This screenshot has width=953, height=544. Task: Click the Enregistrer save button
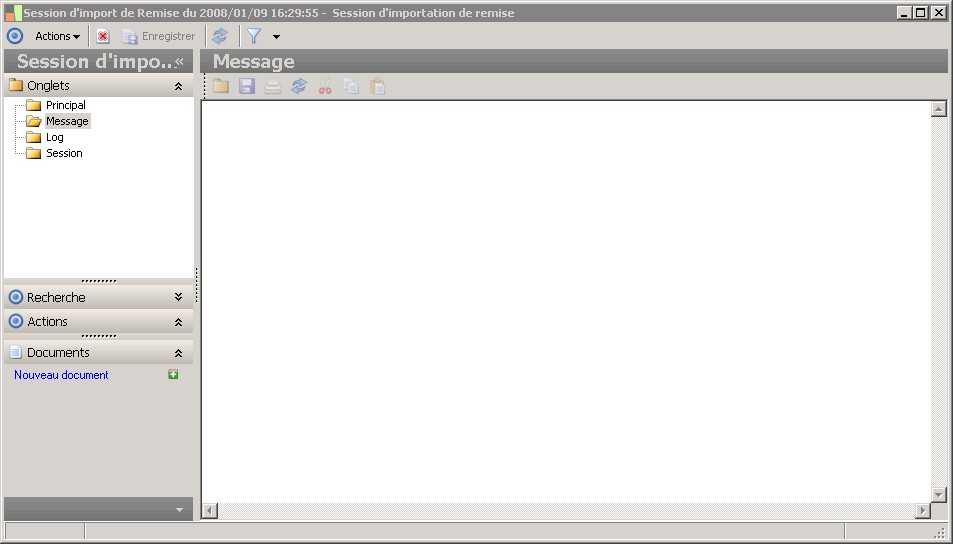click(x=159, y=36)
